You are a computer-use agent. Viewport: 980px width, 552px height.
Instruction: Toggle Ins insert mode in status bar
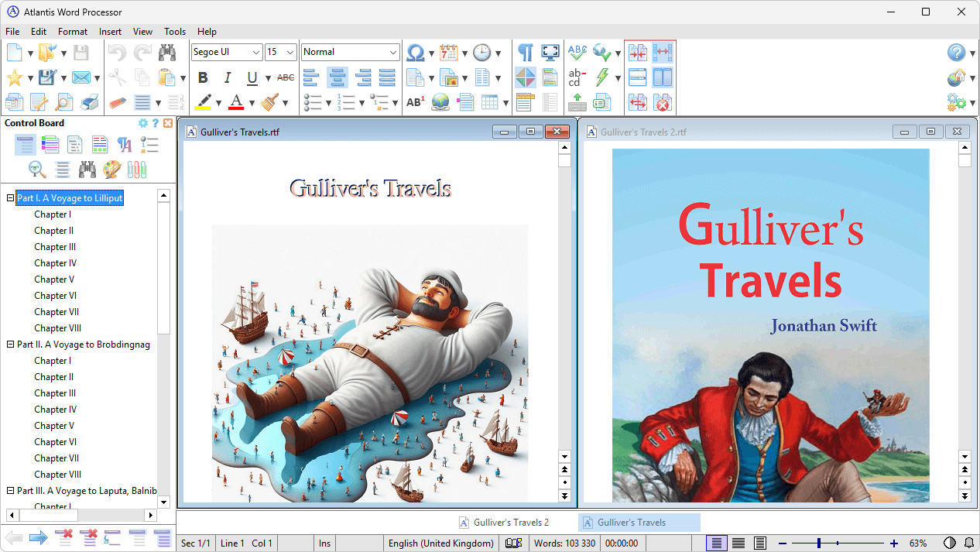pos(325,543)
